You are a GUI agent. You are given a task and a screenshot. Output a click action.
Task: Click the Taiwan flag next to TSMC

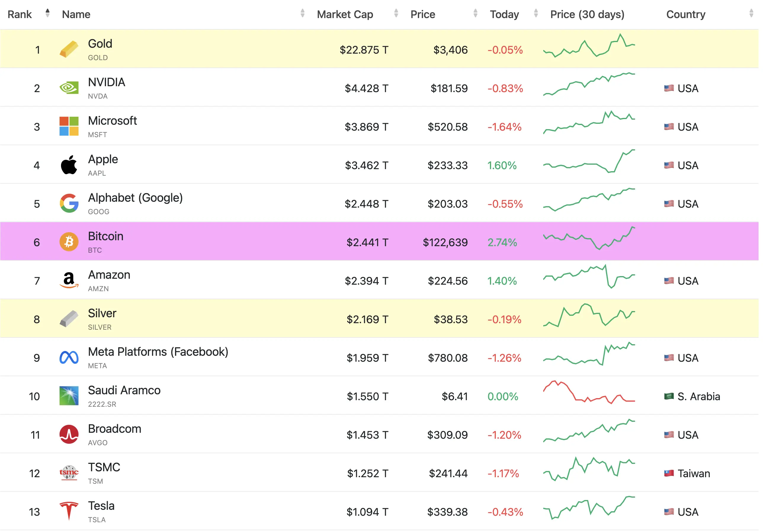(x=668, y=473)
